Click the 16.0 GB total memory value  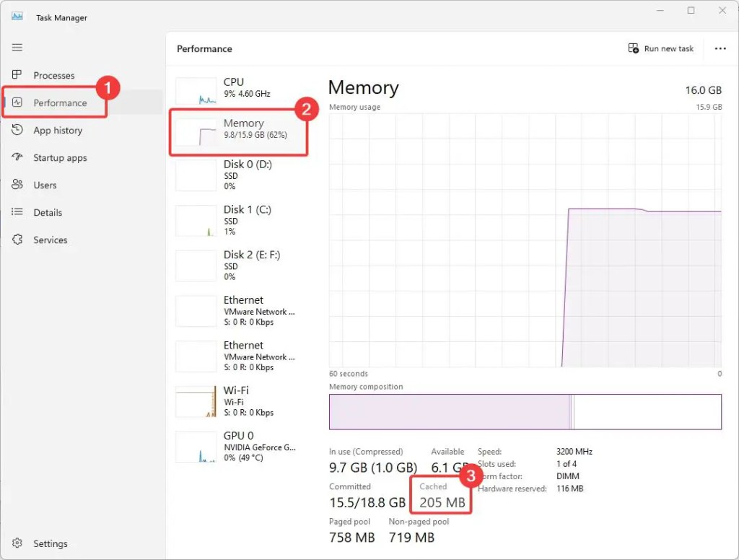[x=703, y=90]
